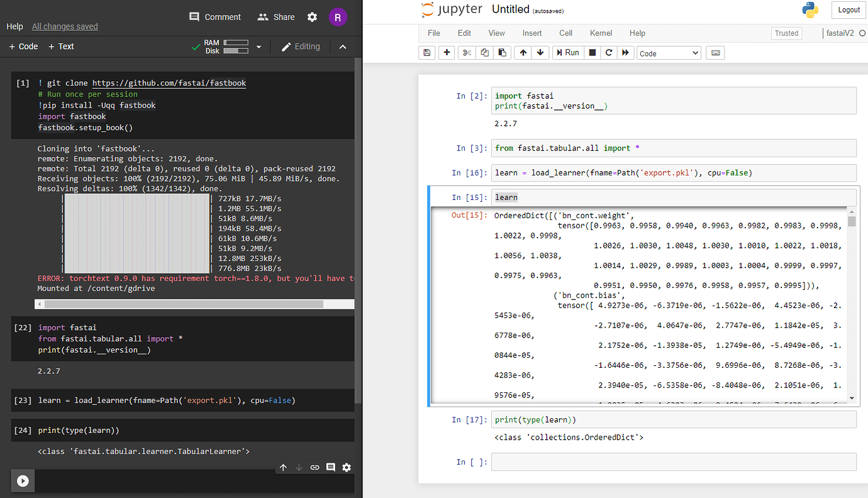Click 'All changes saved' link
This screenshot has height=498, width=868.
[x=65, y=26]
